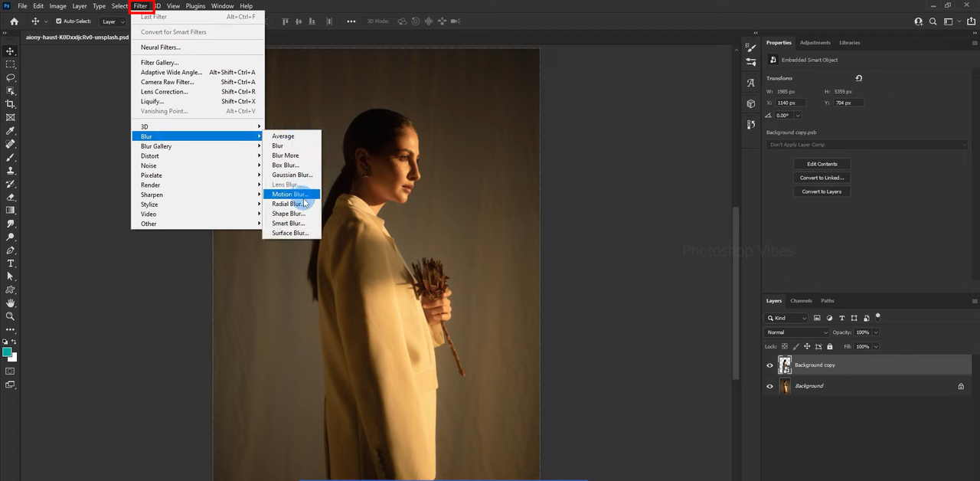The width and height of the screenshot is (980, 481).
Task: Select the Object Selection tool
Action: [x=10, y=91]
